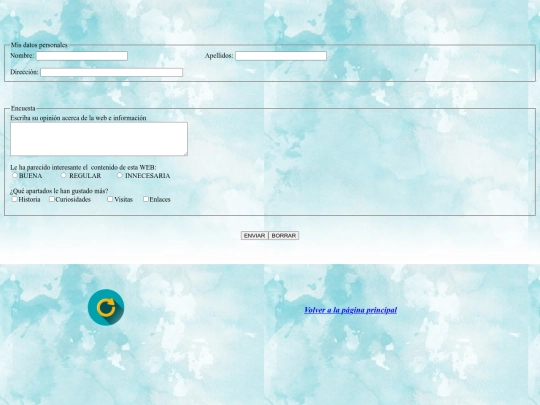Click the '¿Qué apartados le han gustado más?' text
The height and width of the screenshot is (405, 540).
pyautogui.click(x=59, y=191)
